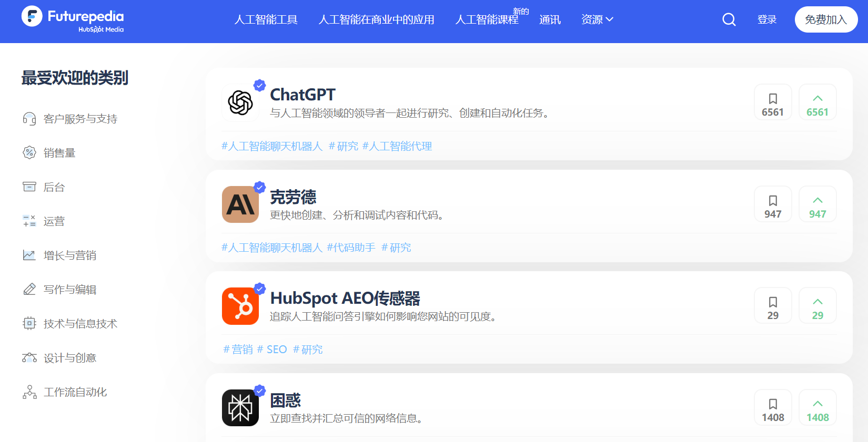The image size is (868, 442).
Task: Select 设计与创意 category
Action: [x=70, y=358]
